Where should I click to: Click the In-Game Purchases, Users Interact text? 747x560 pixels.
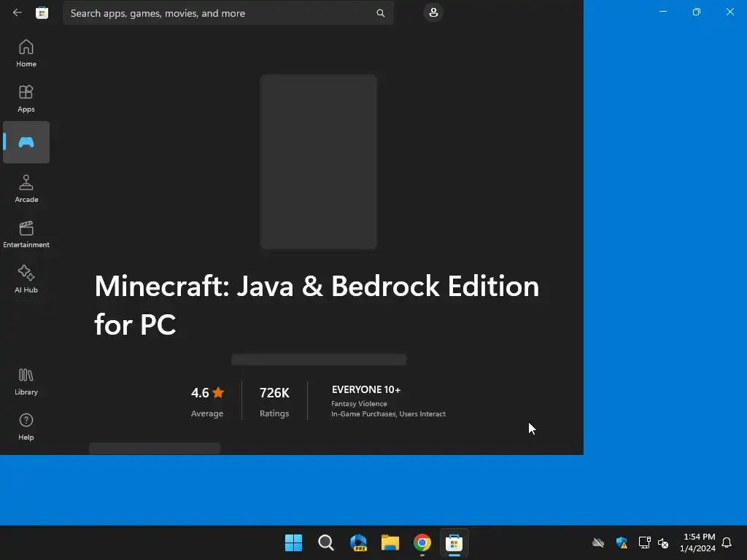point(388,414)
